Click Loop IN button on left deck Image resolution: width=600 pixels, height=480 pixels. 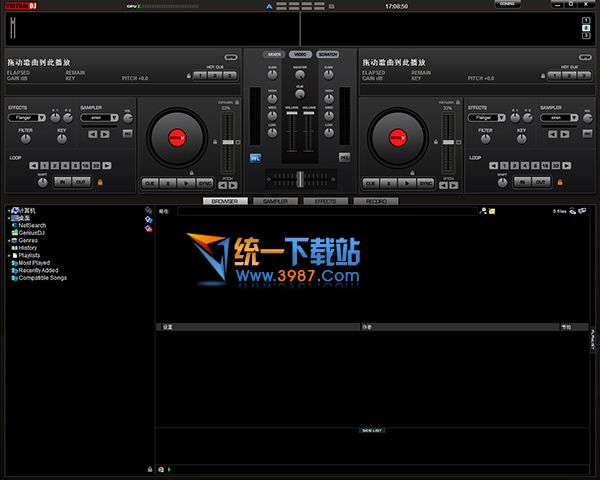62,182
